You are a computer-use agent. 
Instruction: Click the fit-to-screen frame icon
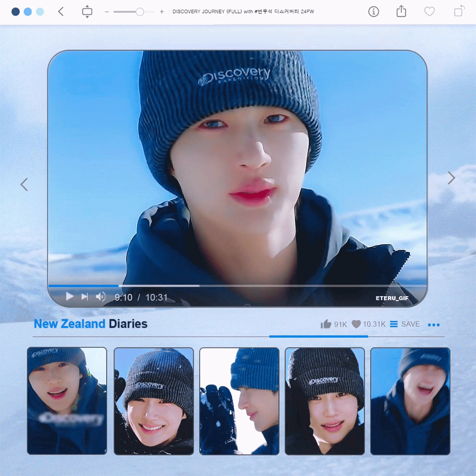pos(87,11)
